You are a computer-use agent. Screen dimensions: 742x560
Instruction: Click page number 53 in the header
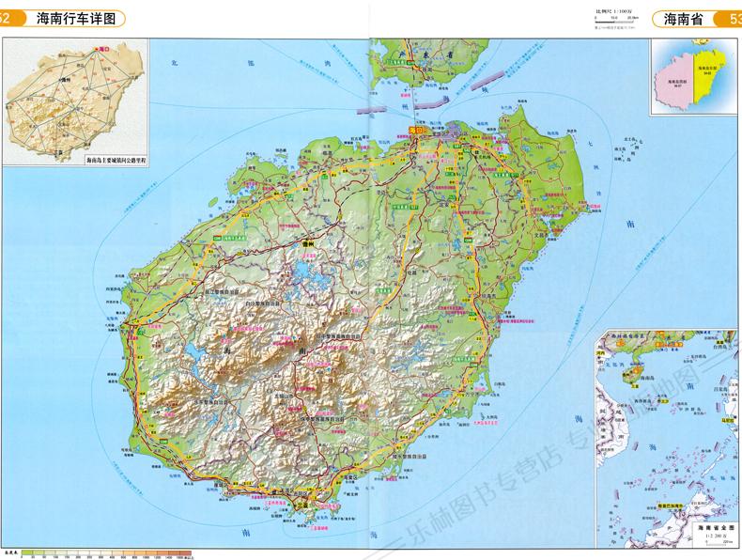(x=735, y=20)
